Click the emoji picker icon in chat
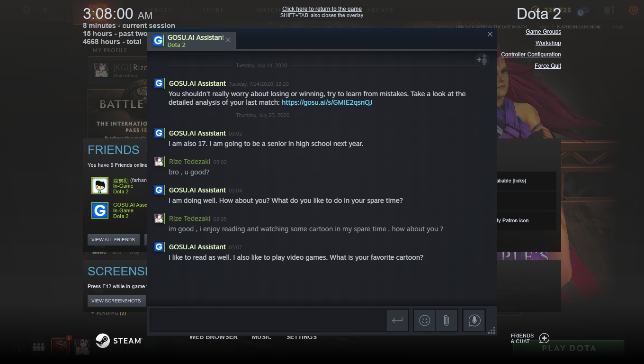The height and width of the screenshot is (364, 644). [x=425, y=320]
